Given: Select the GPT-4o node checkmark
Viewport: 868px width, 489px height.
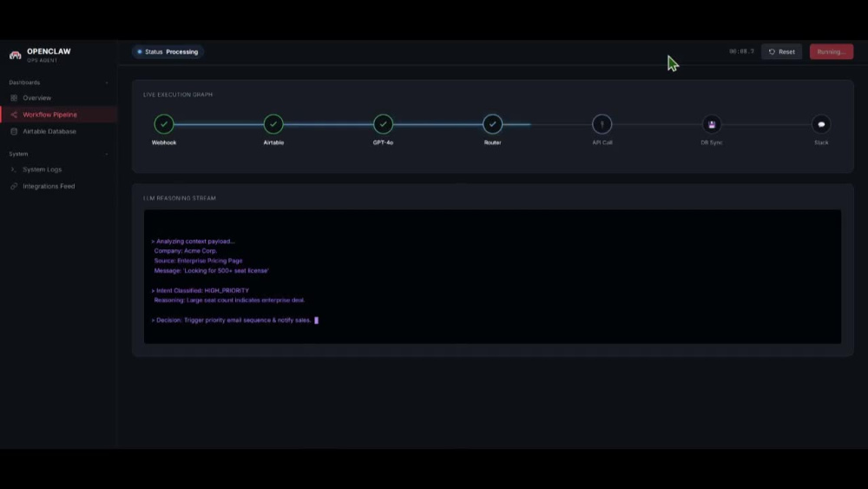Looking at the screenshot, I should (x=383, y=124).
